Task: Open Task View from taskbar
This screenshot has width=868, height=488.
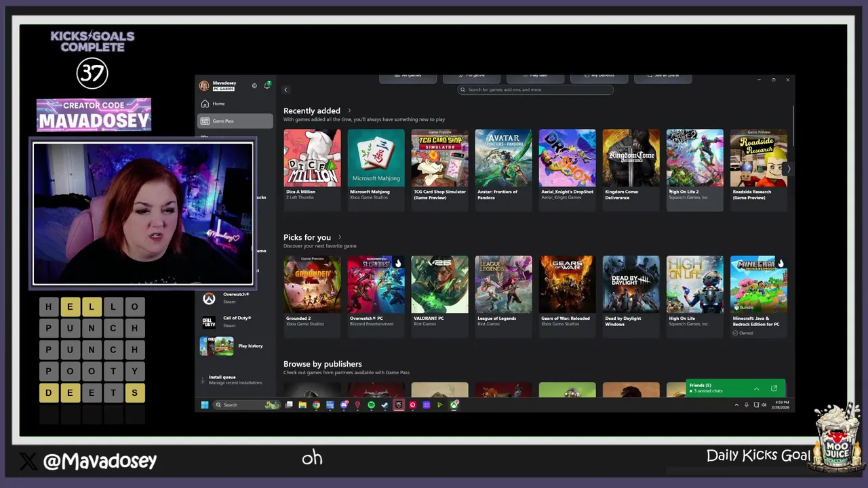Action: point(289,405)
